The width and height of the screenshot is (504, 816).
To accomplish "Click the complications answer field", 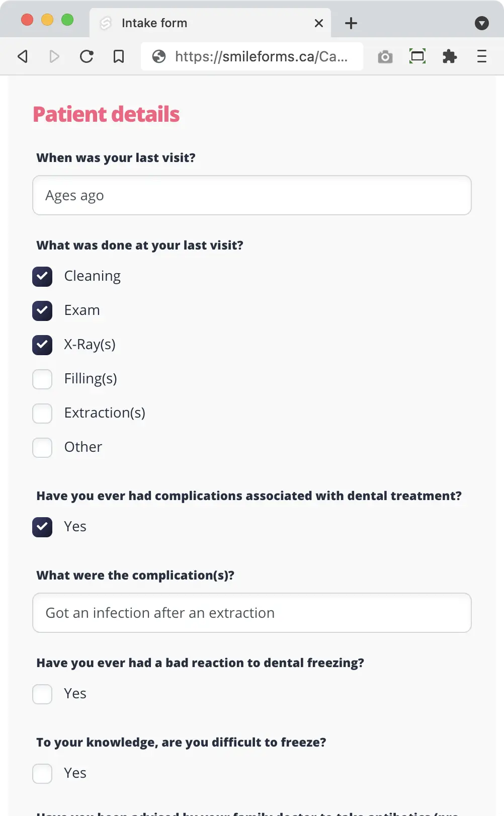I will [251, 613].
